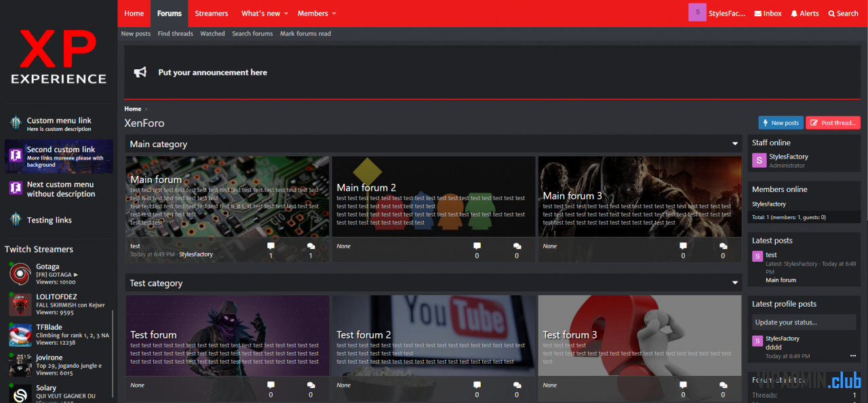Screen dimensions: 868x403
Task: Open Test forum title link
Action: (153, 335)
